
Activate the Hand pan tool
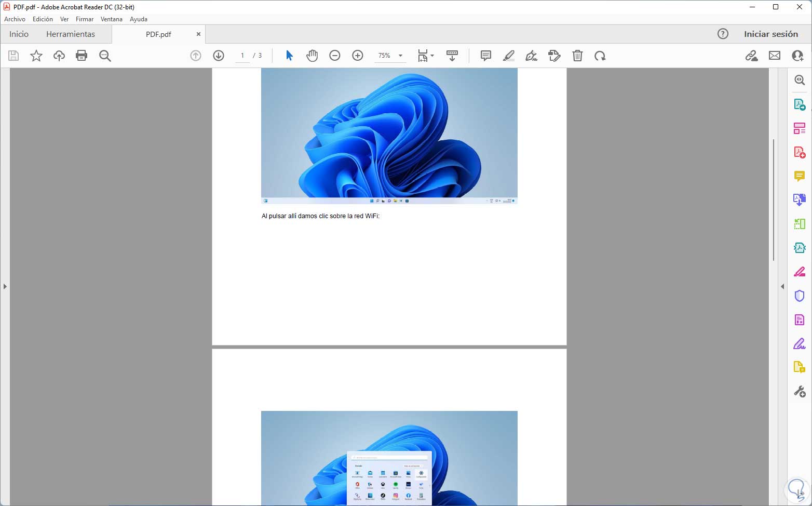pos(312,56)
